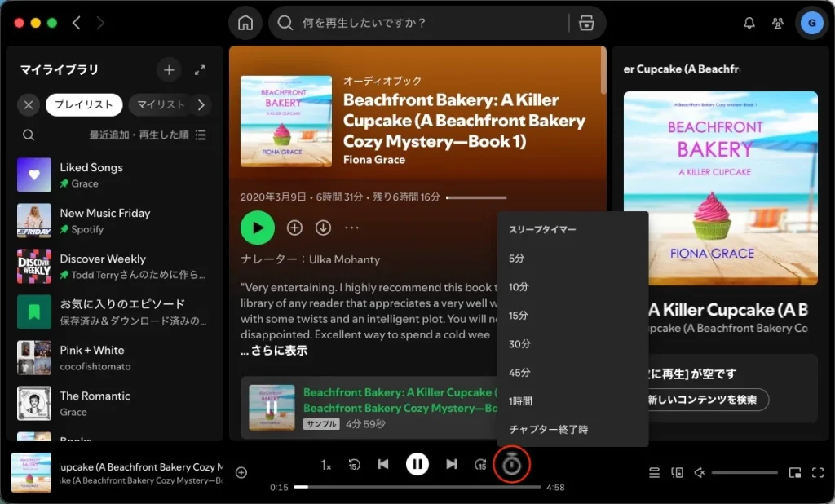835x504 pixels.
Task: Open New Music Friday playlist
Action: coord(116,220)
